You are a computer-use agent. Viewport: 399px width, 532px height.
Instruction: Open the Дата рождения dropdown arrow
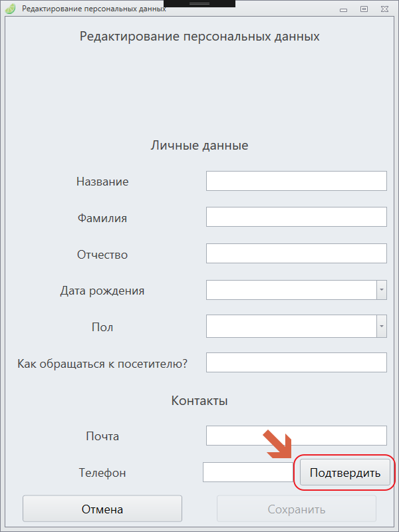382,290
